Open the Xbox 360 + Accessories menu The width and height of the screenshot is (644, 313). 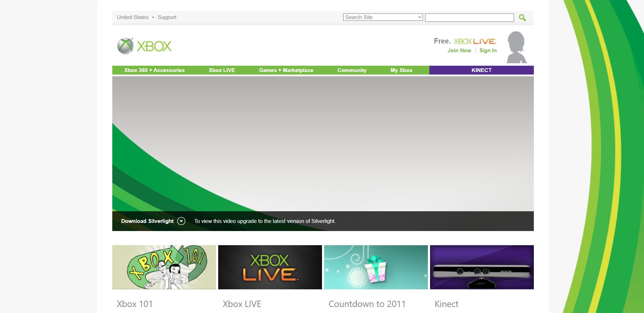tap(154, 70)
